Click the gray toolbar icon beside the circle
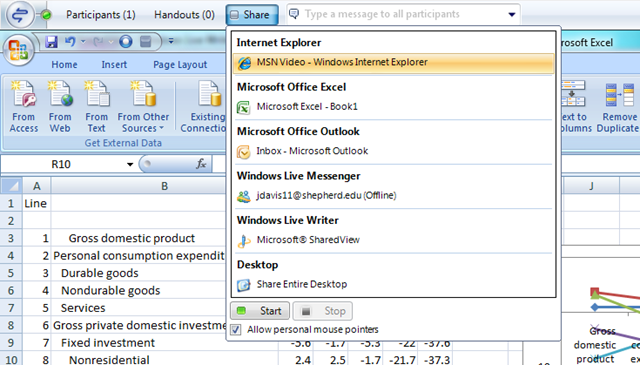This screenshot has width=640, height=365. pos(145,41)
